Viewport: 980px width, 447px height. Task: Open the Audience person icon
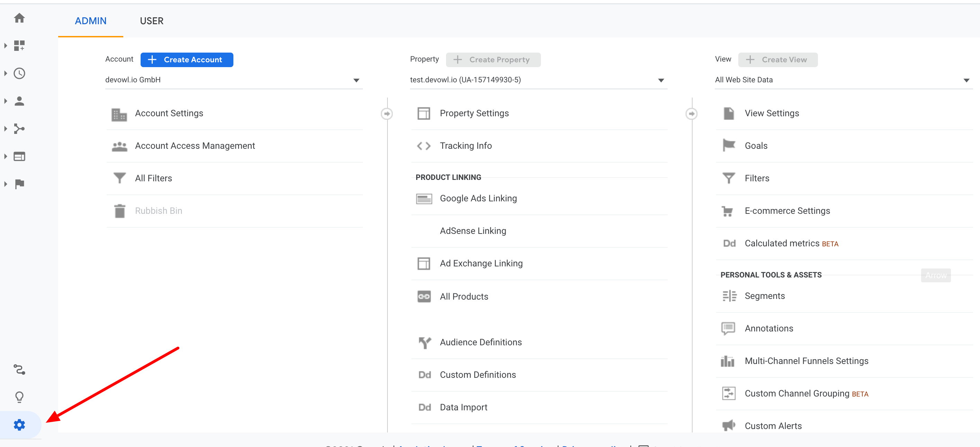coord(19,101)
